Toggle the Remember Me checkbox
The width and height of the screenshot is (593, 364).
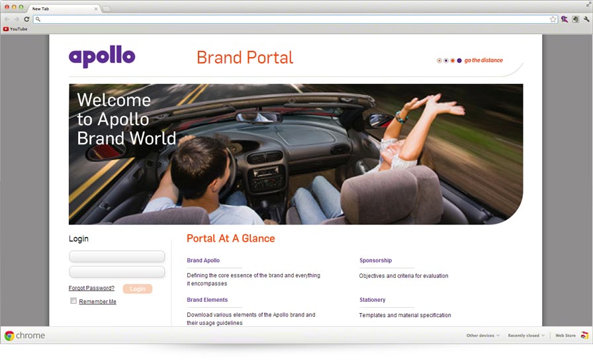tap(73, 301)
